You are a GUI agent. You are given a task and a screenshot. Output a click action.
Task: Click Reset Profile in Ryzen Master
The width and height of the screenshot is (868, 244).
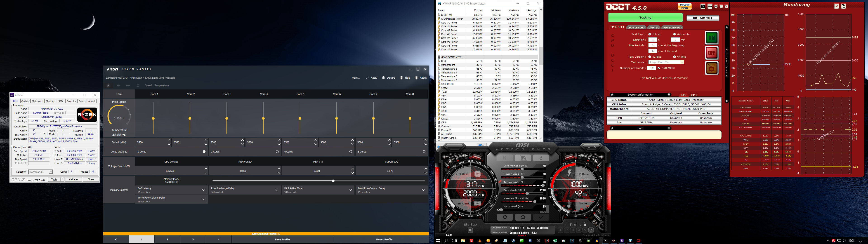pos(384,240)
